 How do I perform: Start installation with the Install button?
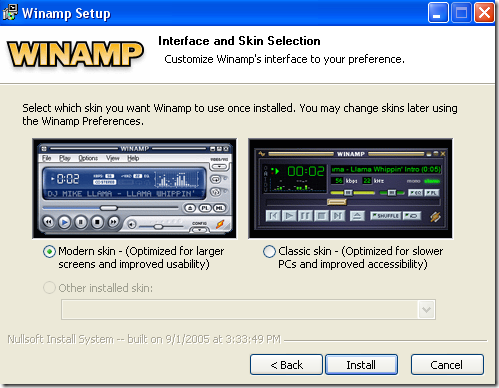point(361,365)
